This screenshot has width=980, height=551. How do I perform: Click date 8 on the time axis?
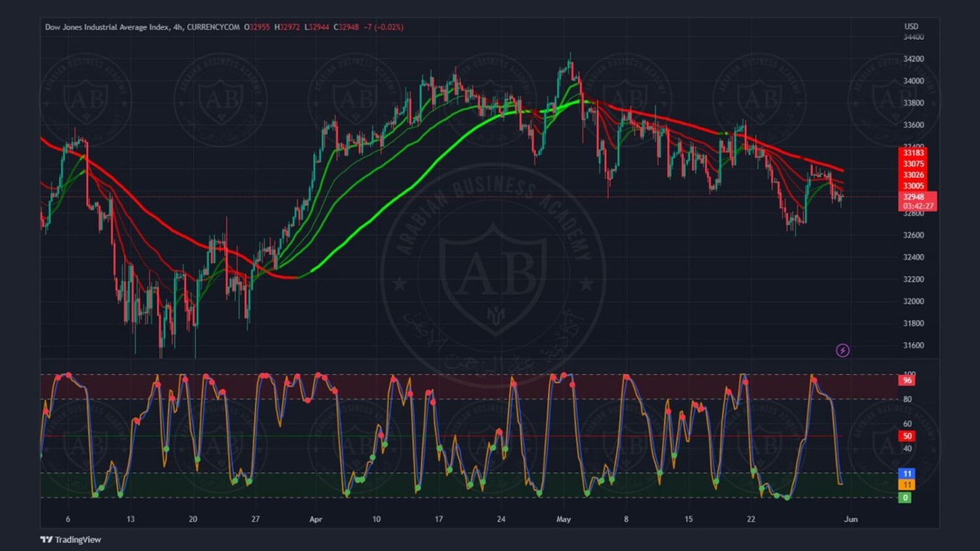(626, 519)
